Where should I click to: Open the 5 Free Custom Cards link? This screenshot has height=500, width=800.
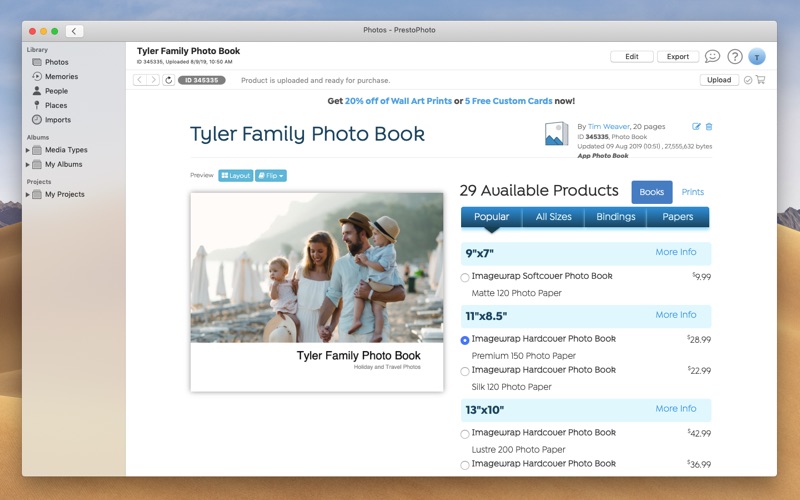point(508,101)
